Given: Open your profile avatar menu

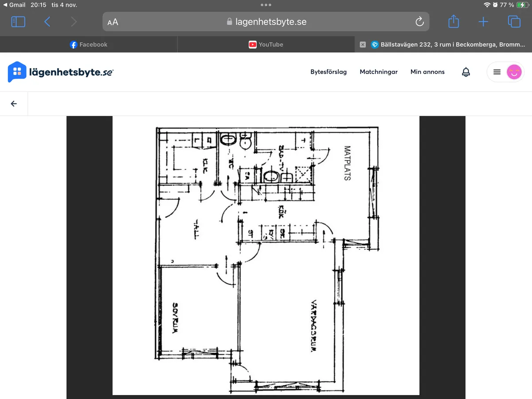Looking at the screenshot, I should (x=514, y=72).
